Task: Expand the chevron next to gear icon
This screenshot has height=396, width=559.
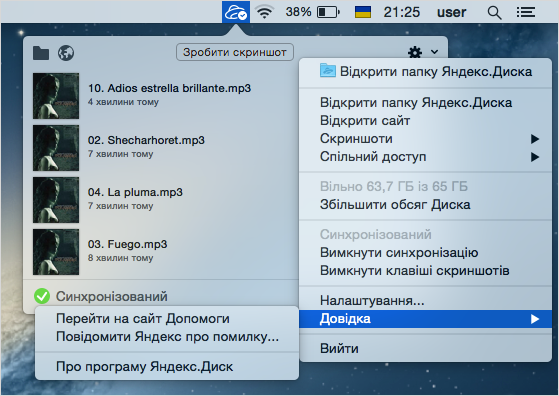Action: 434,52
